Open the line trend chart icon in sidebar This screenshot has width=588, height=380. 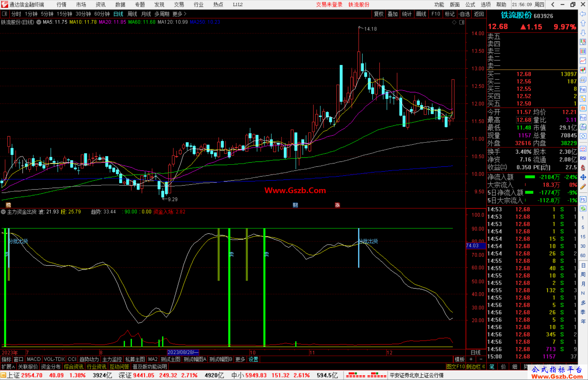coord(583,61)
